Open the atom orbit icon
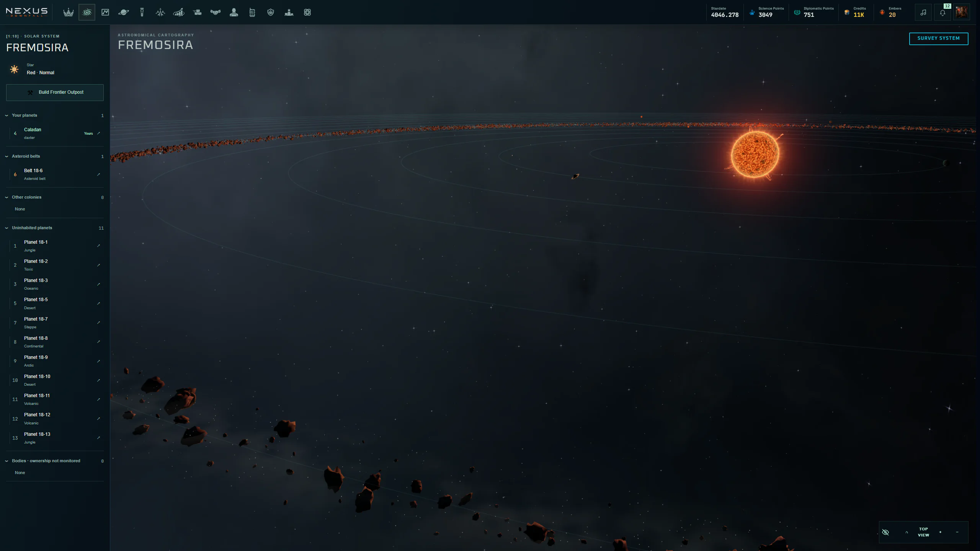Image resolution: width=980 pixels, height=551 pixels. point(307,13)
